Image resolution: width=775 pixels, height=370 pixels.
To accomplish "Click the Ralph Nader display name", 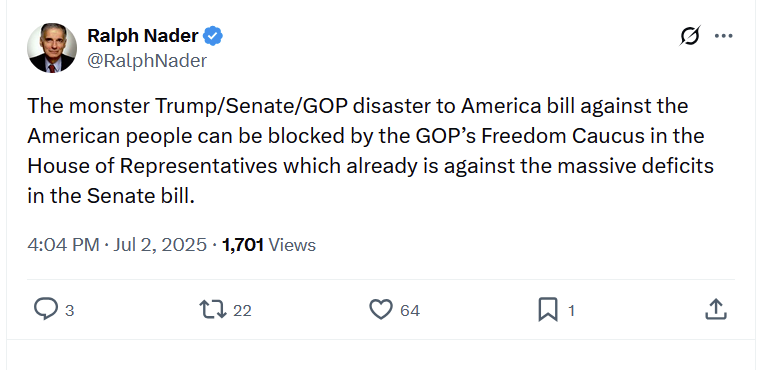I will [x=143, y=36].
